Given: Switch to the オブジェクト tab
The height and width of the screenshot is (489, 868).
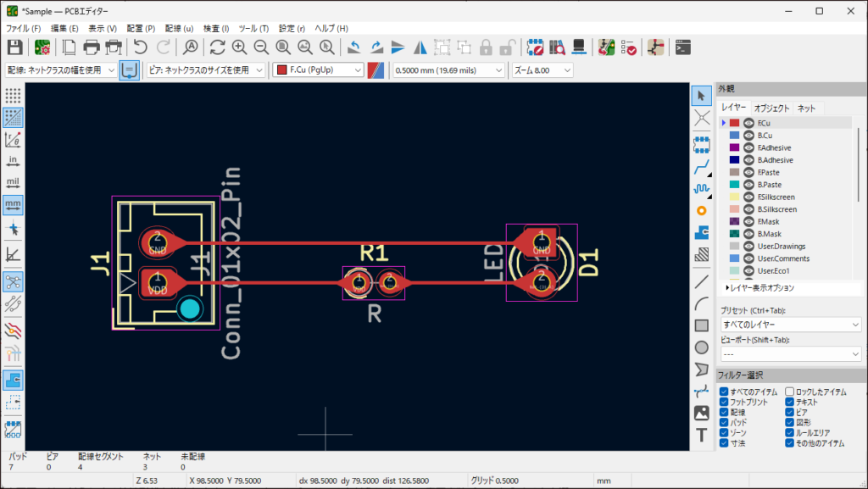Looking at the screenshot, I should tap(771, 108).
